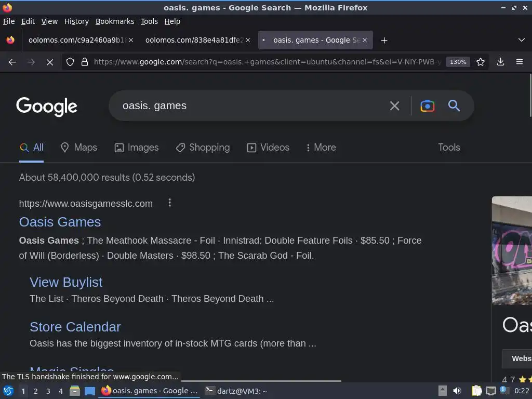Open the Help menu
532x399 pixels.
(x=172, y=21)
